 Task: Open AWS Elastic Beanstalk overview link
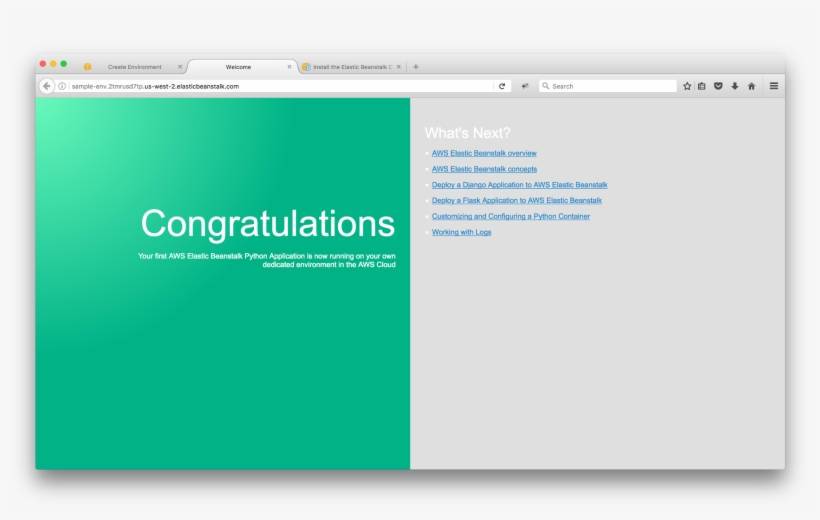pyautogui.click(x=484, y=153)
